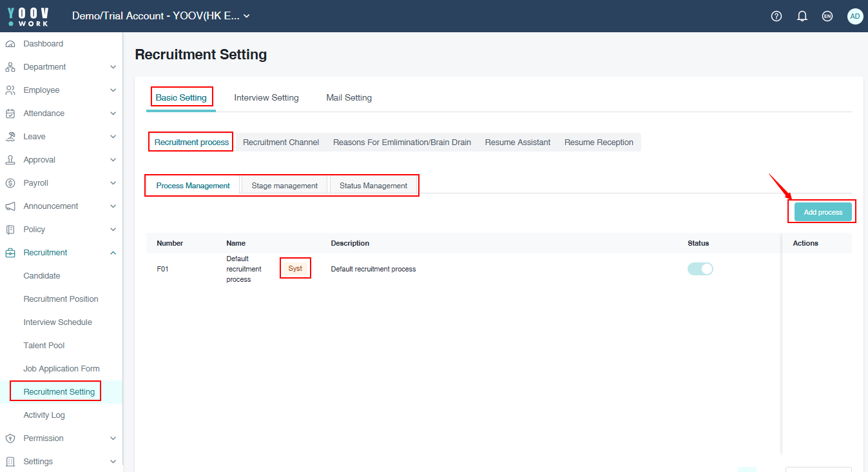The image size is (868, 472).
Task: Open the Stage management tab
Action: pyautogui.click(x=284, y=186)
